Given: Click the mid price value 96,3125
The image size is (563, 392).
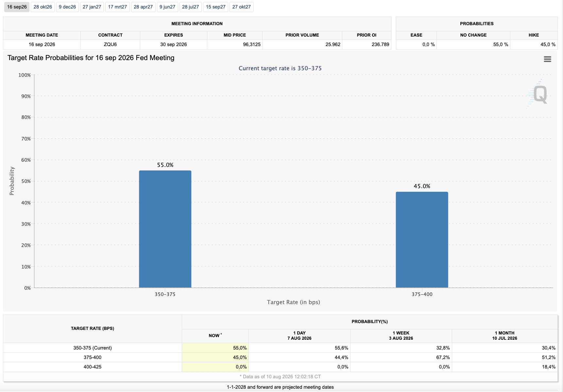Looking at the screenshot, I should pyautogui.click(x=252, y=44).
